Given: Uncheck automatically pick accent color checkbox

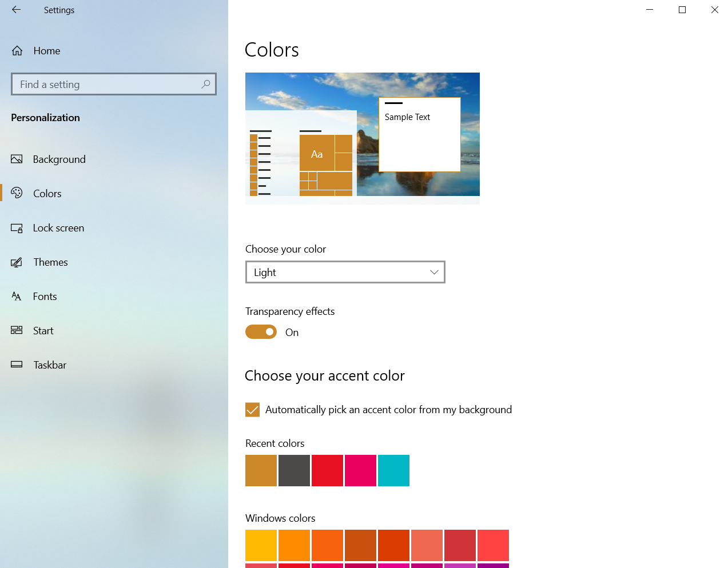Looking at the screenshot, I should [252, 410].
